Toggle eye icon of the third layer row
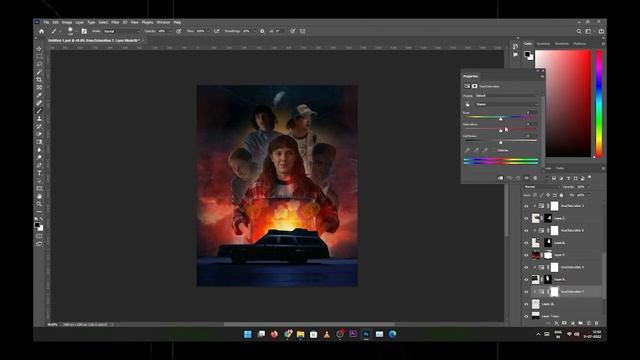Screen dimensions: 640x360 [526, 231]
